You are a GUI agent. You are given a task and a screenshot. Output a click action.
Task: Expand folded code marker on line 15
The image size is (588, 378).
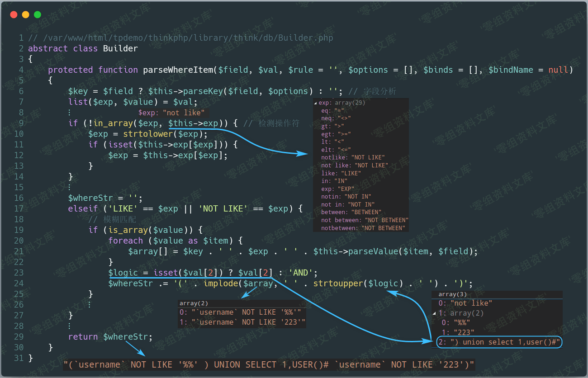click(69, 187)
